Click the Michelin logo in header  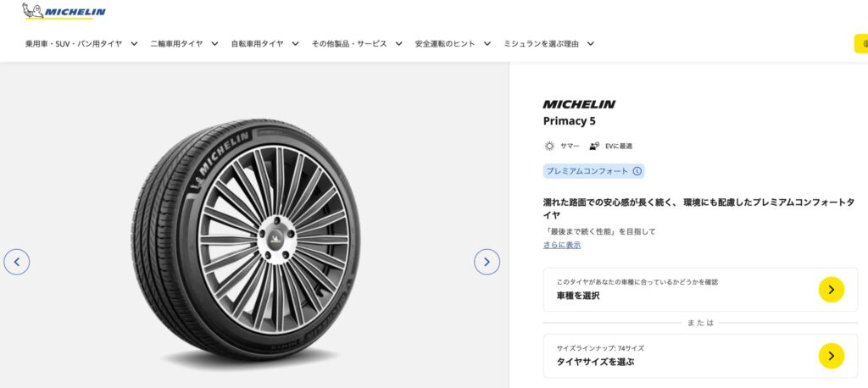64,12
